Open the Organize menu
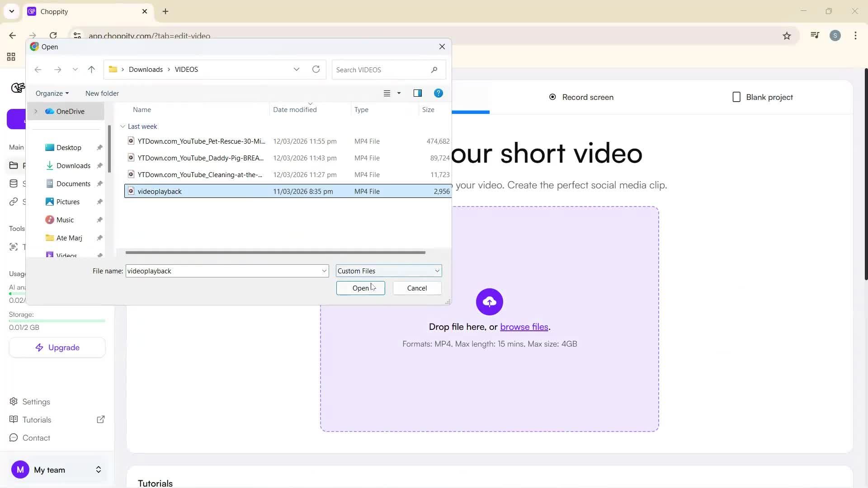868x488 pixels. (52, 93)
